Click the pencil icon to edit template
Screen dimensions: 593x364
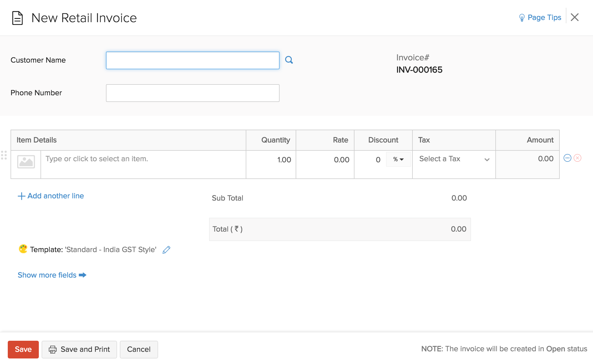(166, 250)
